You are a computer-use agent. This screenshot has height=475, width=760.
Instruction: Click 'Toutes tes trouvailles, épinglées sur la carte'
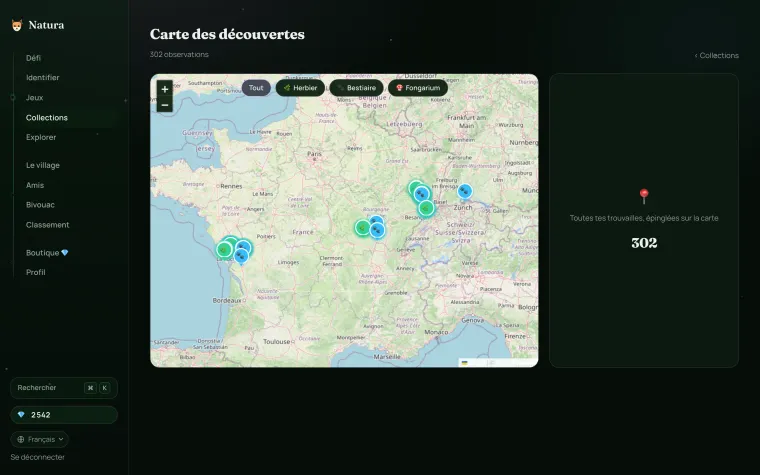coord(644,218)
